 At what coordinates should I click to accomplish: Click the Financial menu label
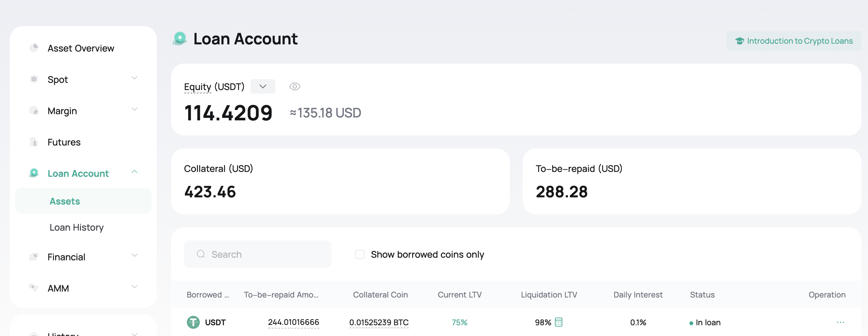(x=66, y=257)
